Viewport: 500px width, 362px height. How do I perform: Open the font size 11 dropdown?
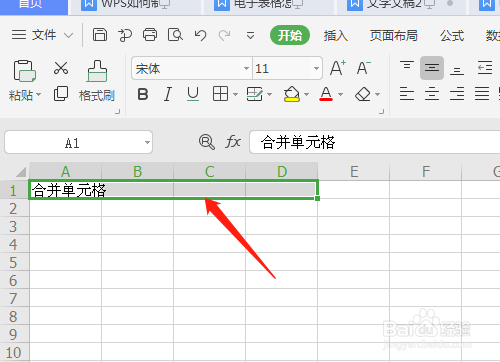(316, 69)
